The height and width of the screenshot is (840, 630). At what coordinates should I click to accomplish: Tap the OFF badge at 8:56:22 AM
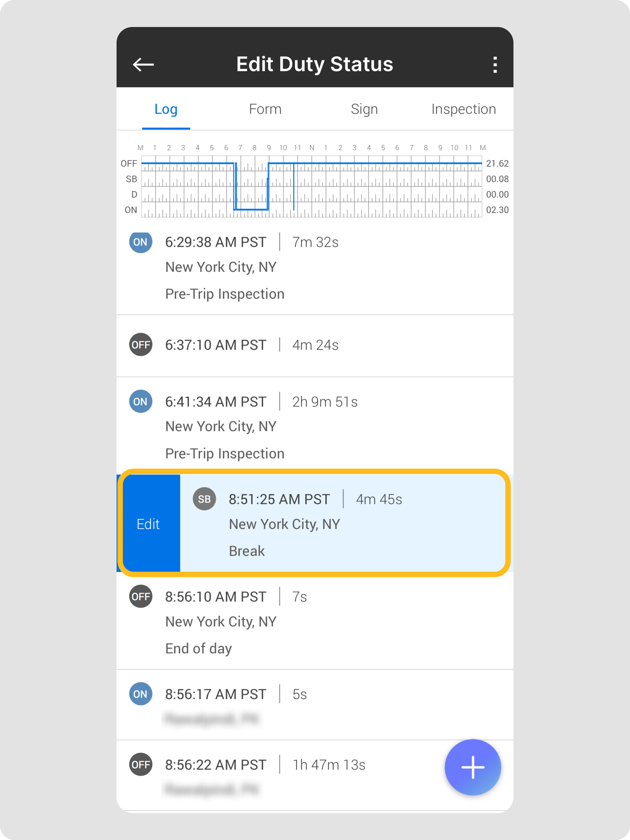tap(140, 764)
